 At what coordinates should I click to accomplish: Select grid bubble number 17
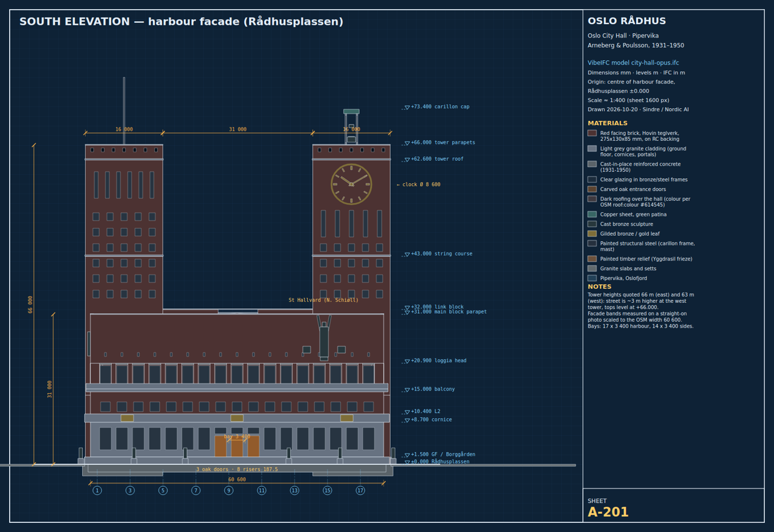coord(360,490)
